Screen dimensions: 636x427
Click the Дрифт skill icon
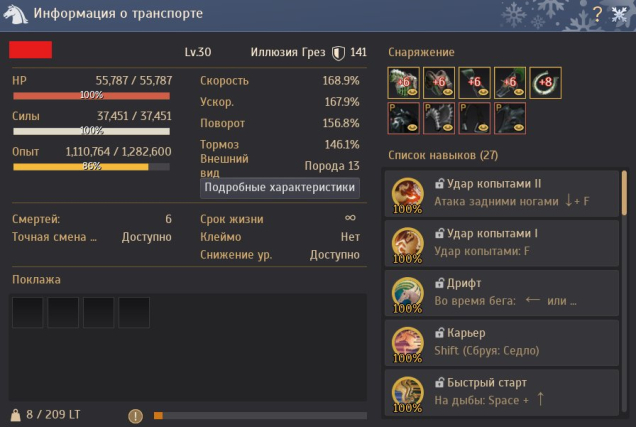(408, 294)
